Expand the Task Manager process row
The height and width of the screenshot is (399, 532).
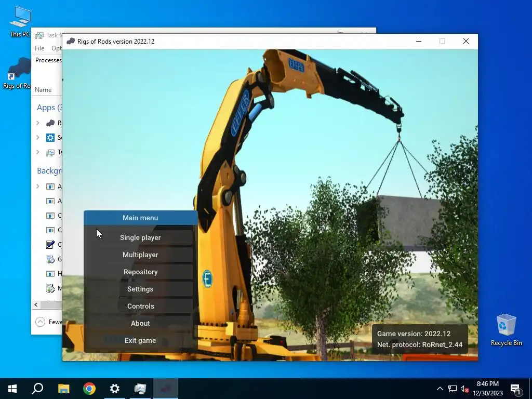click(x=38, y=152)
